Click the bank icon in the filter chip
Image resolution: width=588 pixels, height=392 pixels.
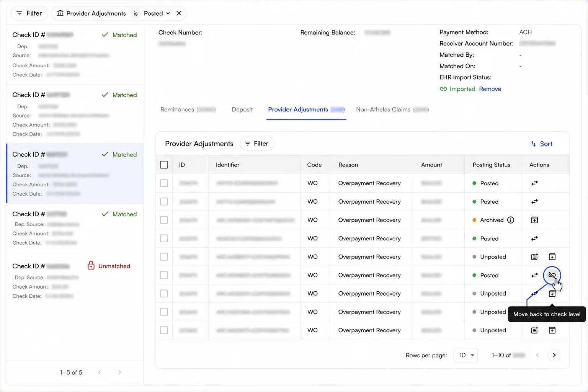60,13
